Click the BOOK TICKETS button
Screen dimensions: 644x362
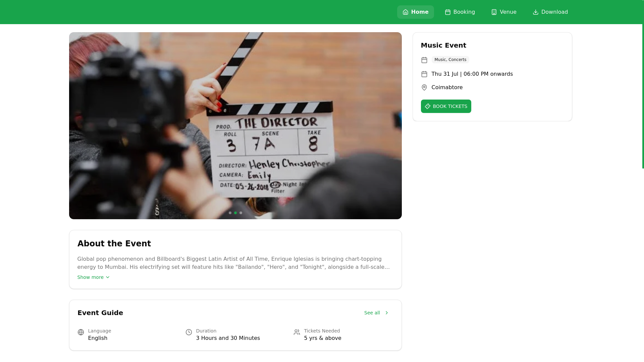(446, 106)
